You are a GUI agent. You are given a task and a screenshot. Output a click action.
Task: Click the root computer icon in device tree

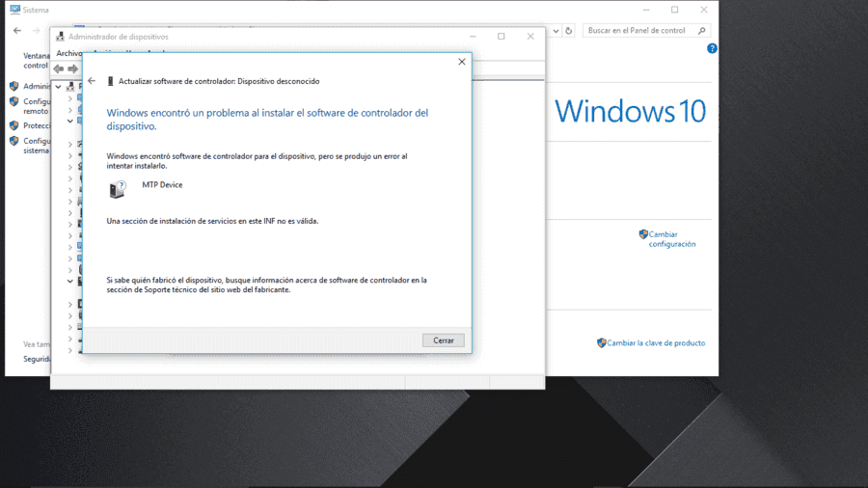70,86
